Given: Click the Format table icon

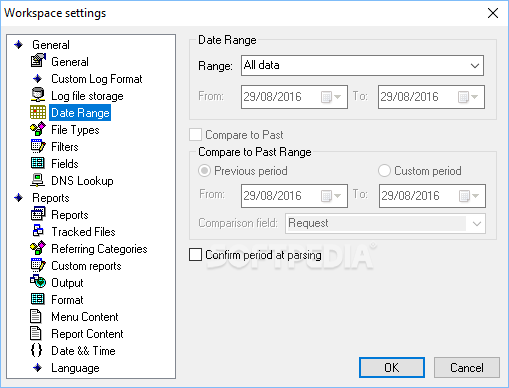Looking at the screenshot, I should (x=38, y=299).
